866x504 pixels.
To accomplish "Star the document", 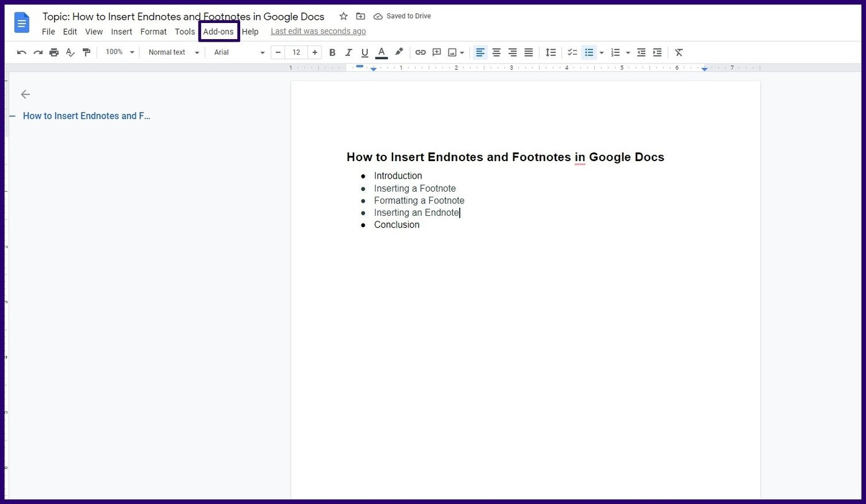I will [343, 16].
